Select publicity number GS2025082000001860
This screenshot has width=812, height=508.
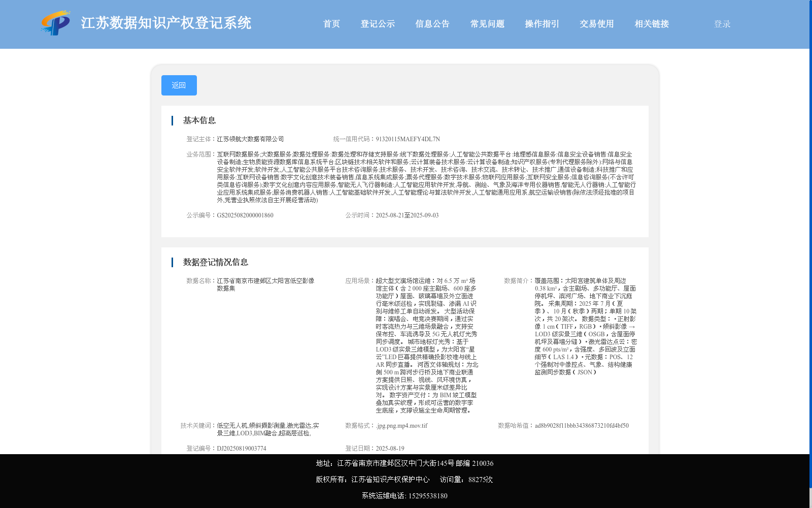(245, 215)
